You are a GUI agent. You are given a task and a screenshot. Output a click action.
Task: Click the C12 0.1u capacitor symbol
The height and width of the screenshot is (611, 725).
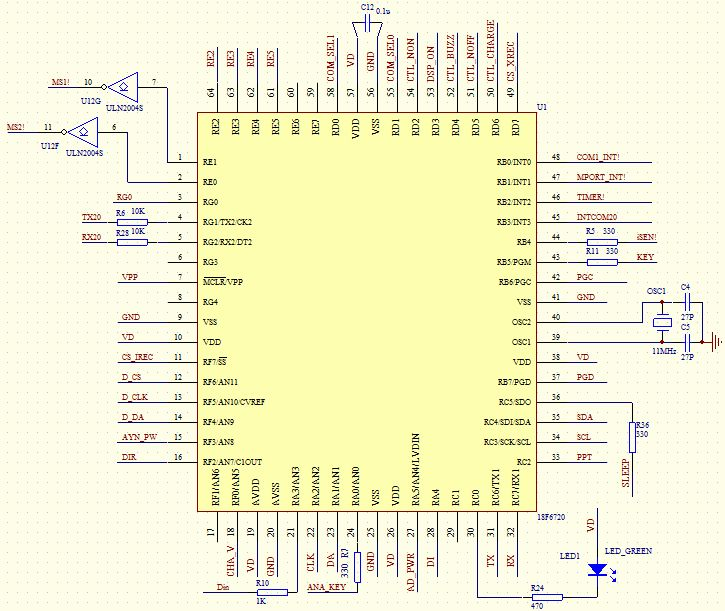click(368, 23)
